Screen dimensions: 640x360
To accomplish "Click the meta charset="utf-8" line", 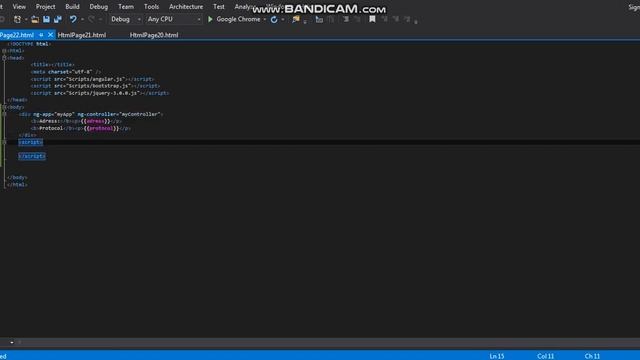I will (65, 72).
